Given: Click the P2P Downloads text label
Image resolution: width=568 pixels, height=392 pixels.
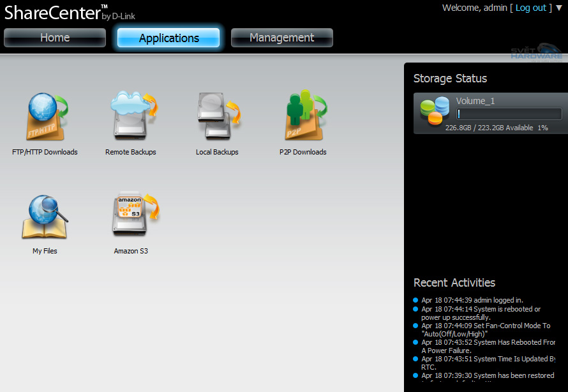Looking at the screenshot, I should pos(303,152).
